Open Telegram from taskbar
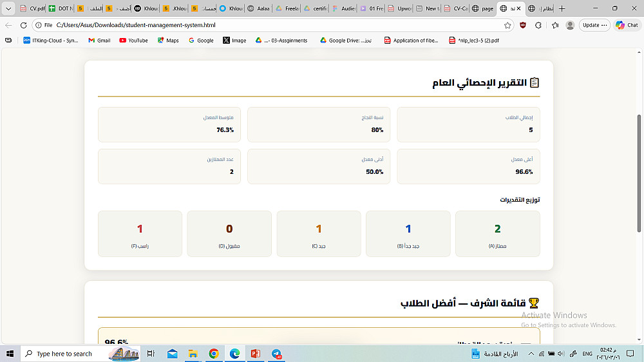The width and height of the screenshot is (644, 362). [276, 354]
